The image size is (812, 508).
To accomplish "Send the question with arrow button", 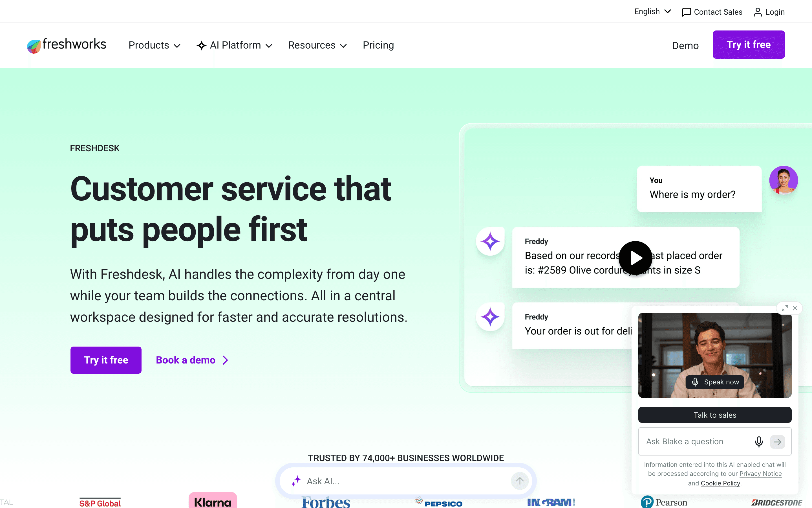I will (777, 442).
